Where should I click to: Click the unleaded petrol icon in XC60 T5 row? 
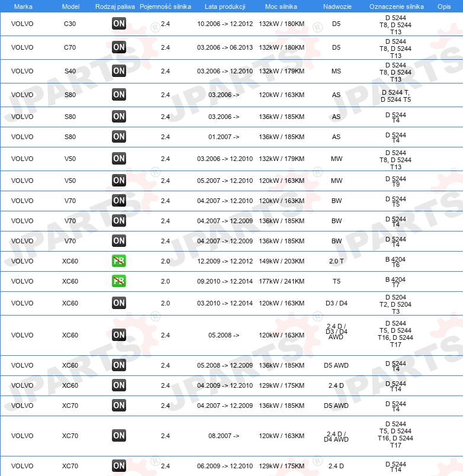coord(118,281)
